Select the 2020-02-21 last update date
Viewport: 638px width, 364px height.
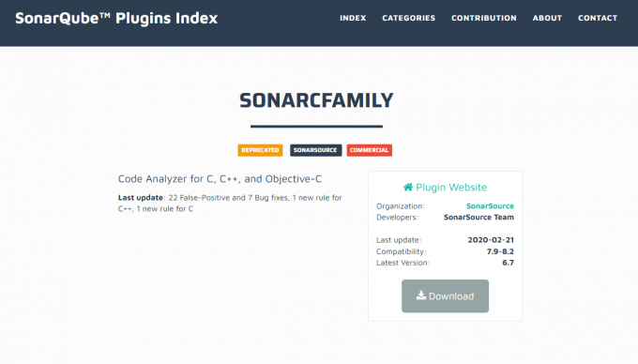(491, 240)
